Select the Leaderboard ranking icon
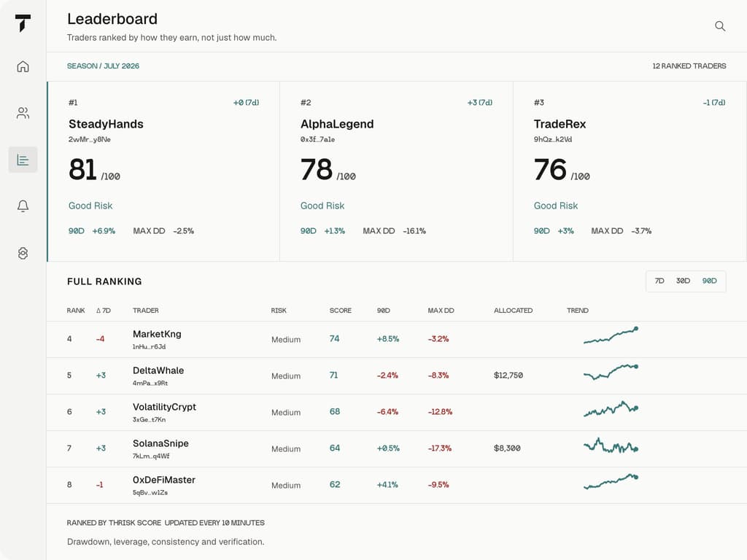 (23, 160)
